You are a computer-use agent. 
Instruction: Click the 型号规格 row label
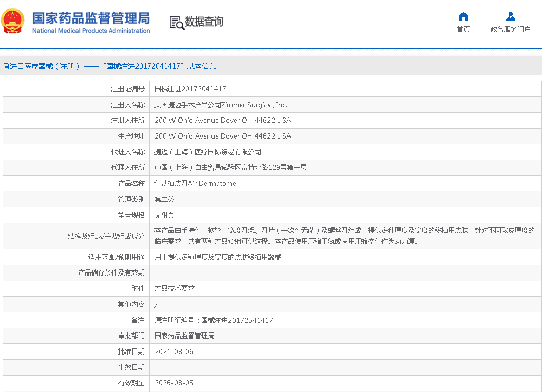click(x=131, y=215)
